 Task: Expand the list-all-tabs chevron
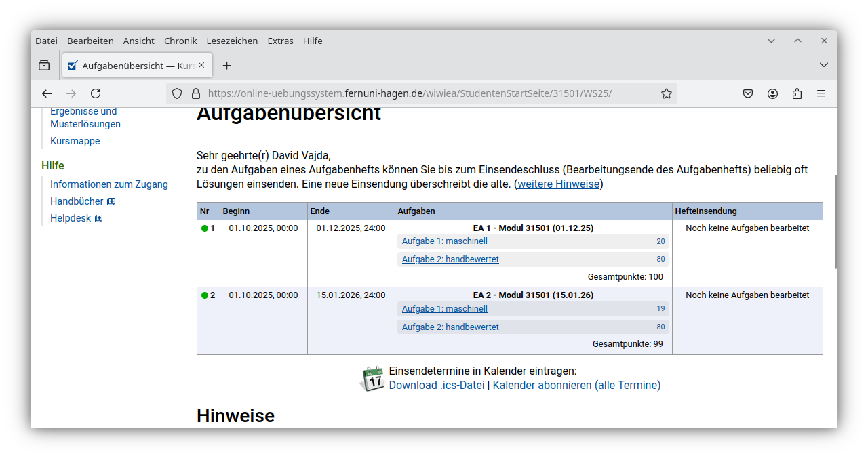pyautogui.click(x=823, y=65)
